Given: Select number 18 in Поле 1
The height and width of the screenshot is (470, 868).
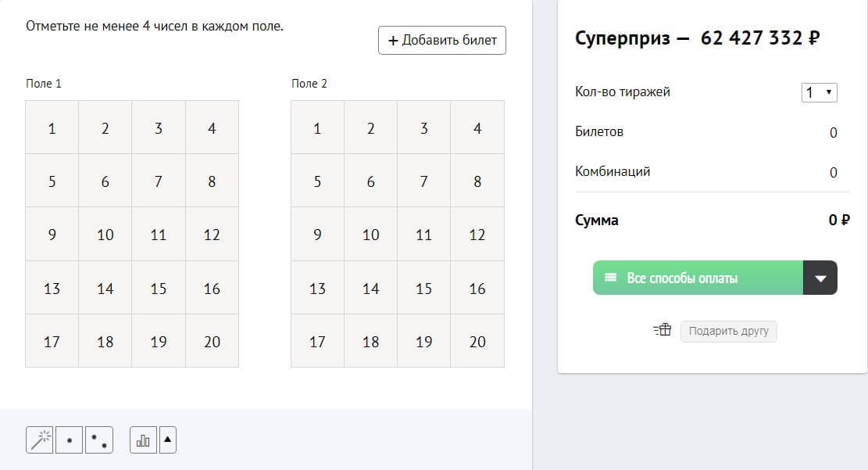Looking at the screenshot, I should pos(105,342).
